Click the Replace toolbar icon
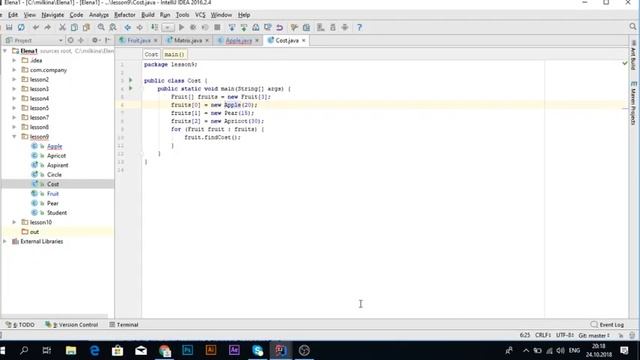Image resolution: width=640 pixels, height=360 pixels. coord(113,27)
